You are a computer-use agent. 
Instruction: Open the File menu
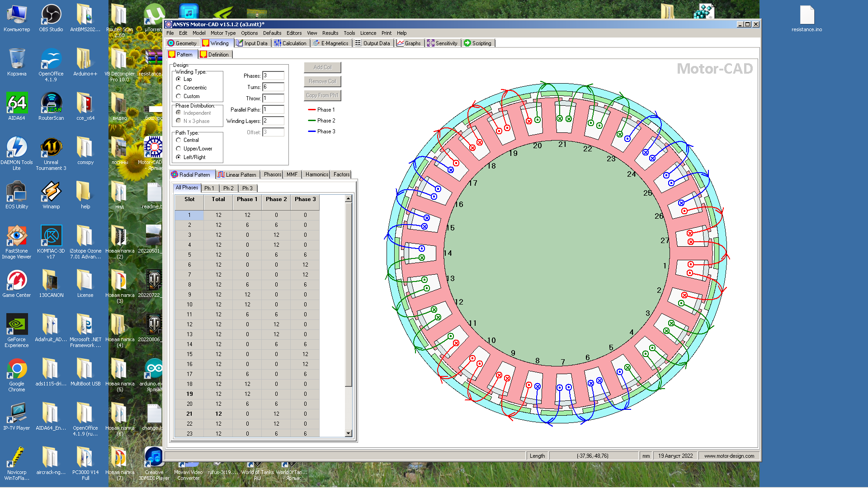[170, 33]
